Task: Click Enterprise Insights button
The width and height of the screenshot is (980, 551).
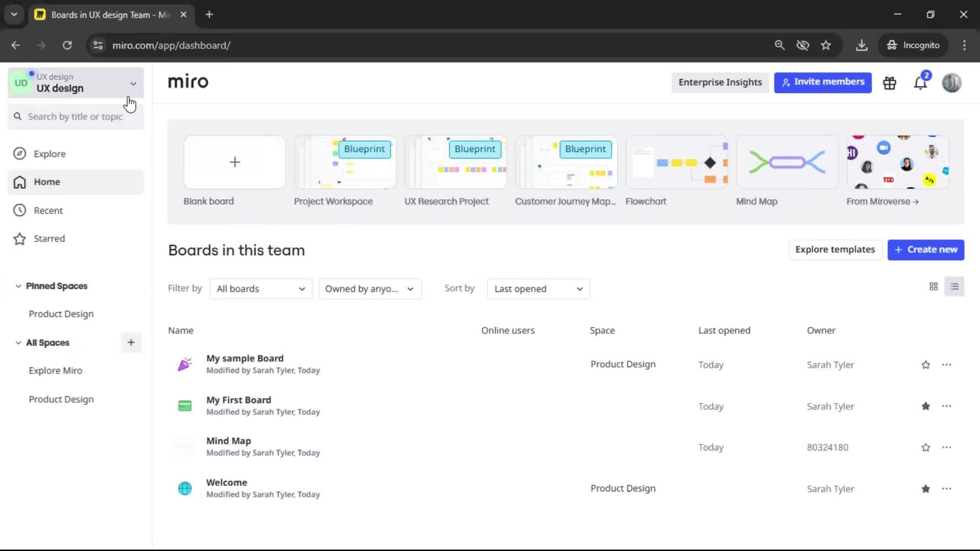Action: (720, 82)
